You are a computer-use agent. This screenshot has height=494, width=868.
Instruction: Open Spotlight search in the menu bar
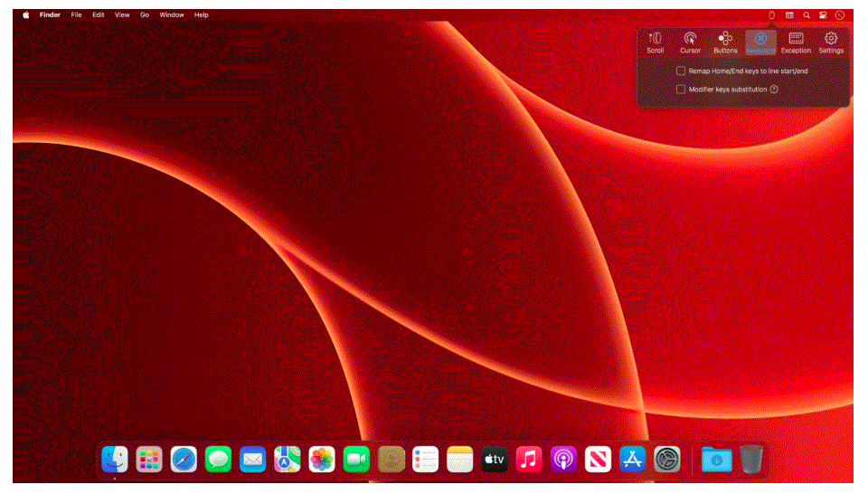point(807,15)
